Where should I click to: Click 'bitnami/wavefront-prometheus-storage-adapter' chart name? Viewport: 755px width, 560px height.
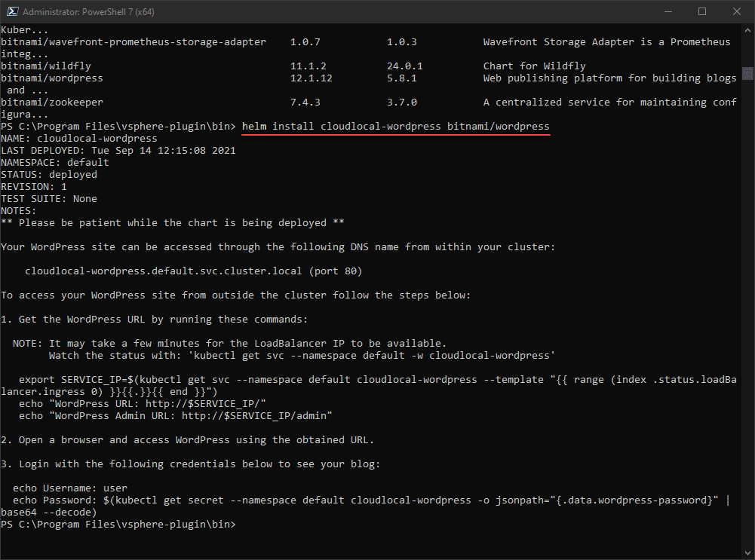click(134, 42)
